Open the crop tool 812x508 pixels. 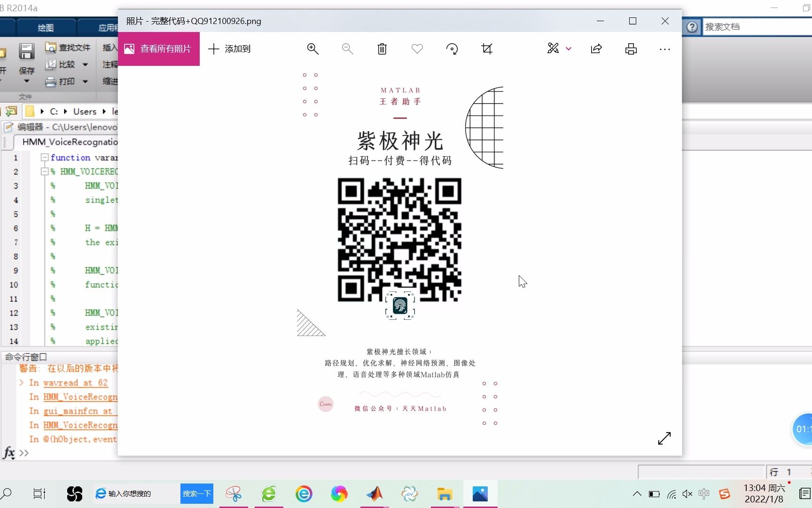click(487, 49)
